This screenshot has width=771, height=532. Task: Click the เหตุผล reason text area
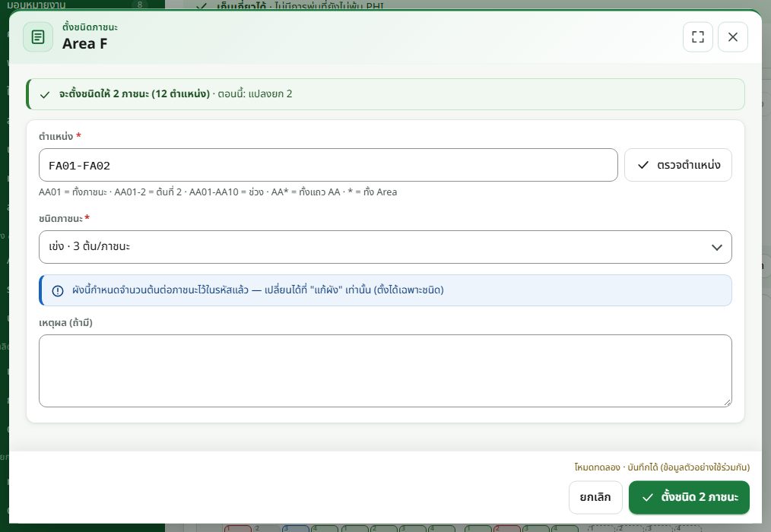385,371
